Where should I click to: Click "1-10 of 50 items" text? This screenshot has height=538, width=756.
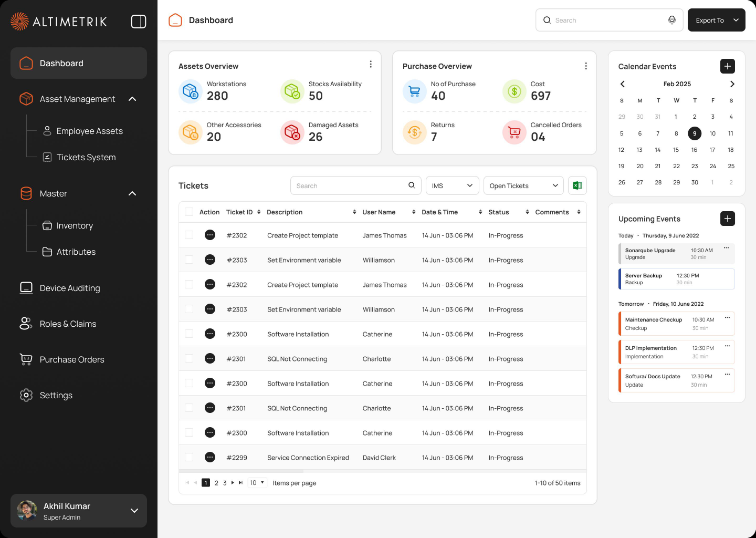click(558, 483)
